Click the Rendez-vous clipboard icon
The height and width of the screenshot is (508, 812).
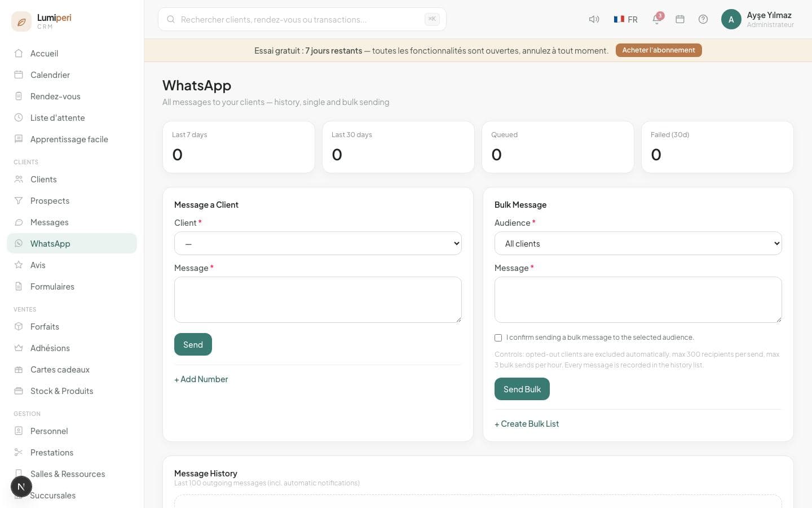tap(19, 96)
